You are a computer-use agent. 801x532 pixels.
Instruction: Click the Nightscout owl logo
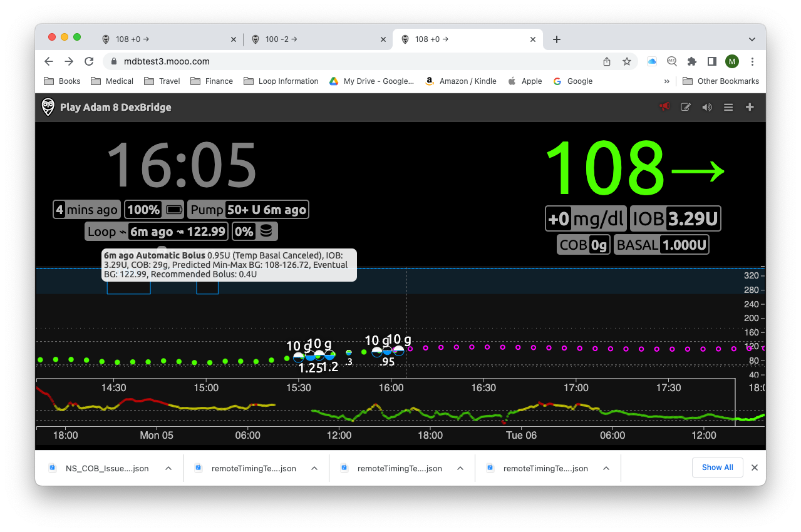point(48,107)
